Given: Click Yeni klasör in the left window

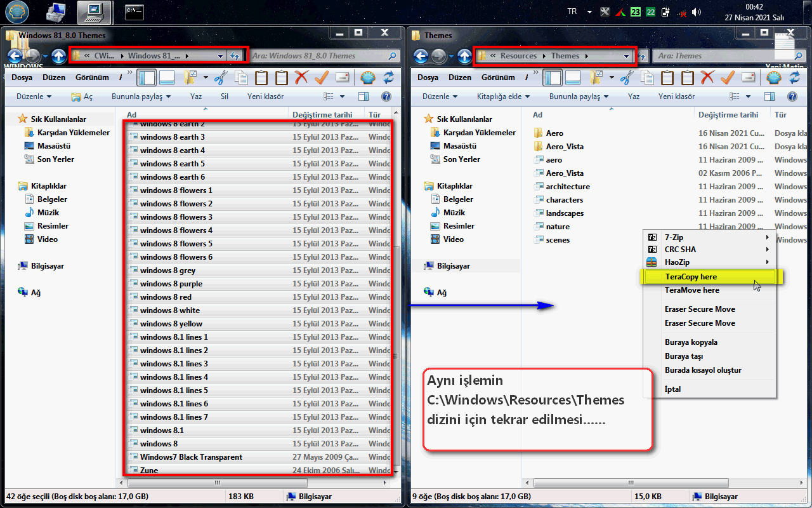Looking at the screenshot, I should [x=266, y=97].
